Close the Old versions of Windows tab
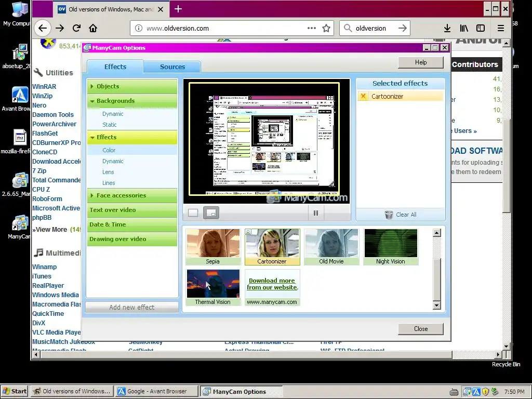 pyautogui.click(x=161, y=9)
